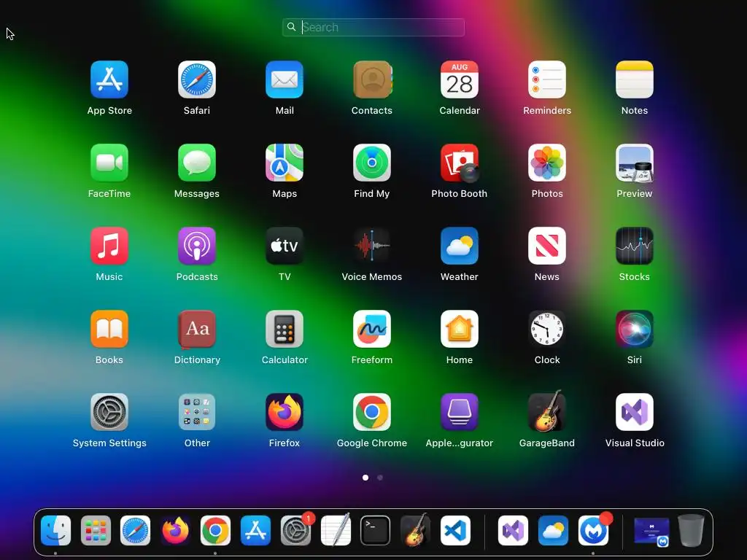Open the Notes app
This screenshot has width=747, height=560.
pos(635,79)
